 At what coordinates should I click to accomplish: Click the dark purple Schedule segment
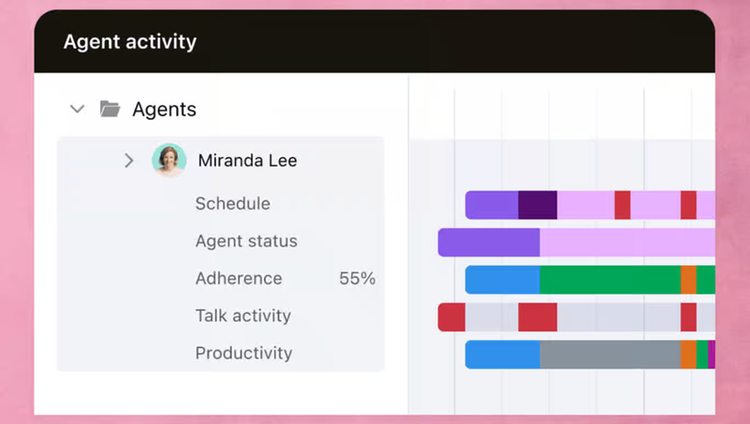538,205
